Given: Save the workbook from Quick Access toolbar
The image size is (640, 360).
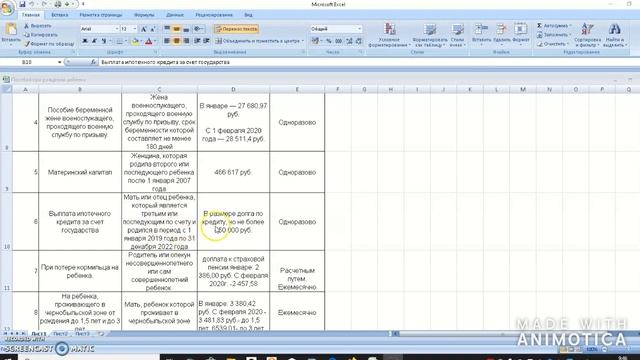Looking at the screenshot, I should tap(22, 4).
